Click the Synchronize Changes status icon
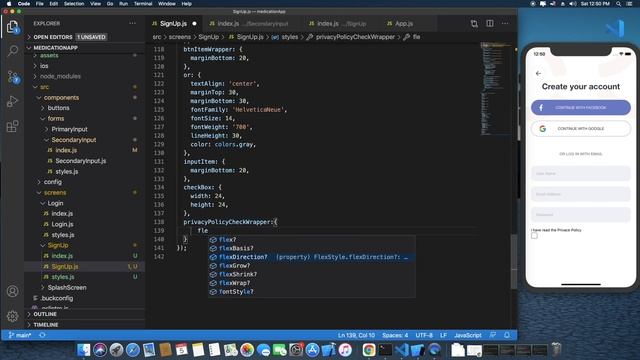Image resolution: width=640 pixels, height=360 pixels. [42, 335]
